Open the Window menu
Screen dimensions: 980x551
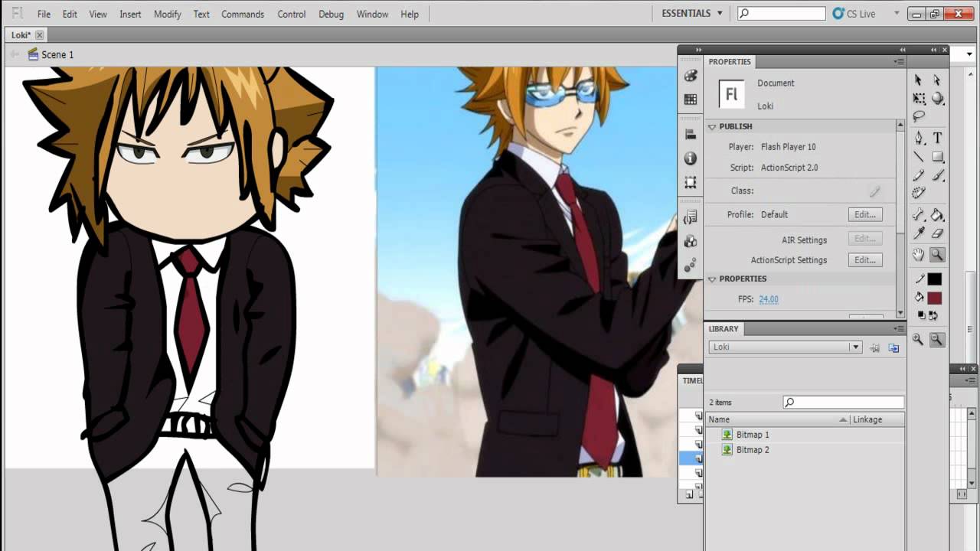372,14
